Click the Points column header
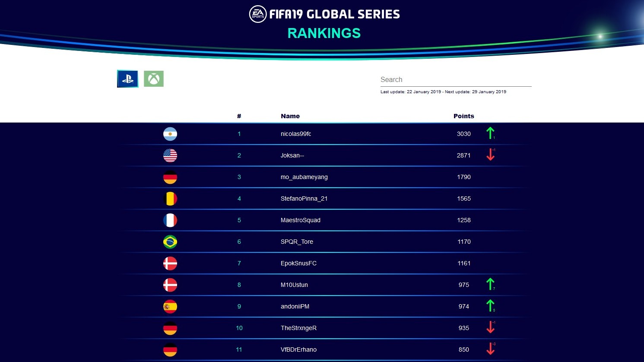The height and width of the screenshot is (362, 644). pos(463,116)
